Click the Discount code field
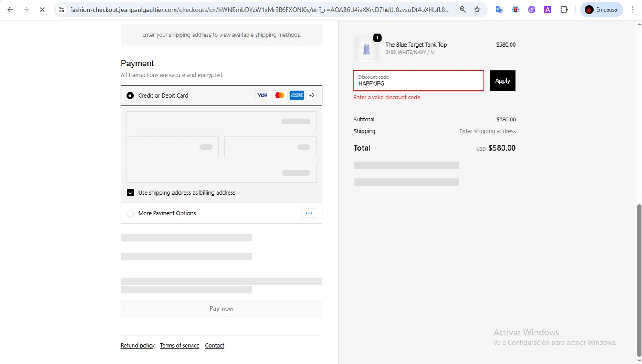Screen dimensions: 642x364 point(419,80)
